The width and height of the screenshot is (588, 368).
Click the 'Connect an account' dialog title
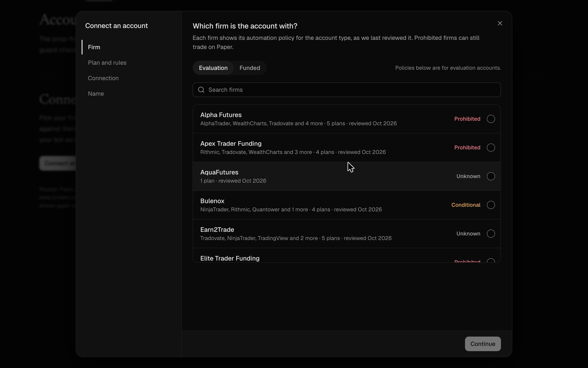point(116,26)
